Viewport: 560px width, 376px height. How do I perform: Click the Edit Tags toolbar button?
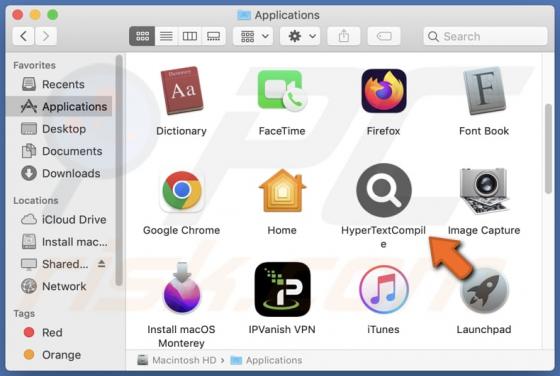384,36
